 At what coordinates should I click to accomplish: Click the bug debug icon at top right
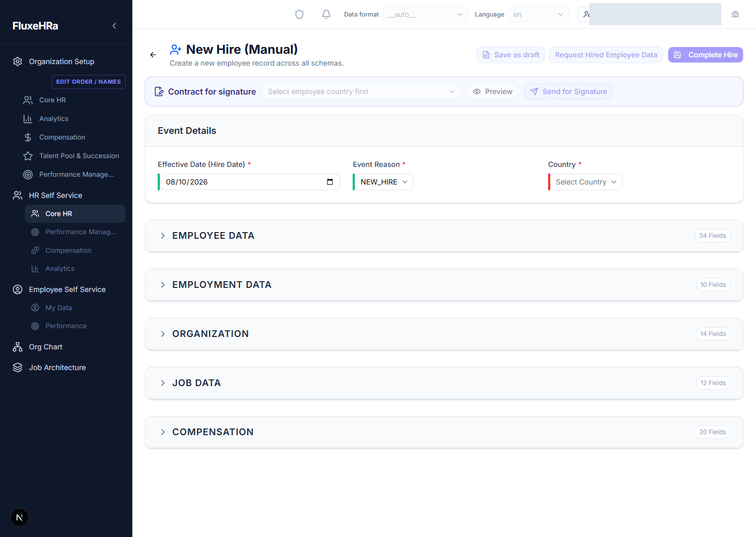tap(735, 14)
